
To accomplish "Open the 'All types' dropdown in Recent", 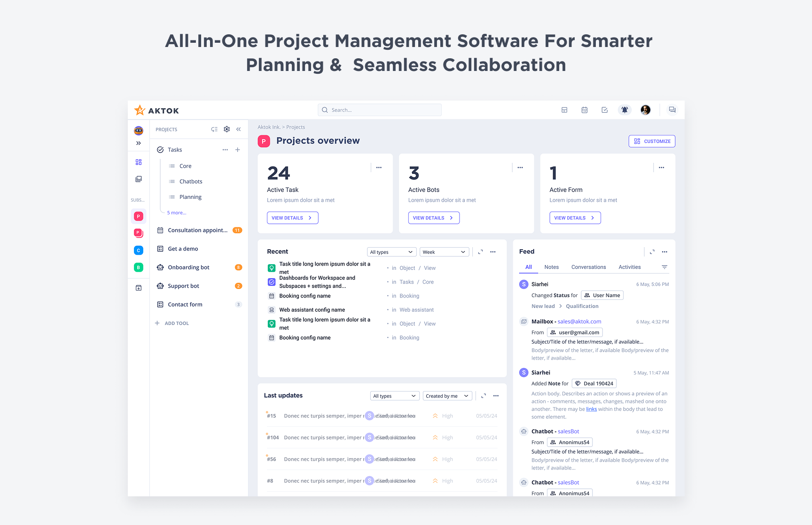I will click(x=391, y=251).
